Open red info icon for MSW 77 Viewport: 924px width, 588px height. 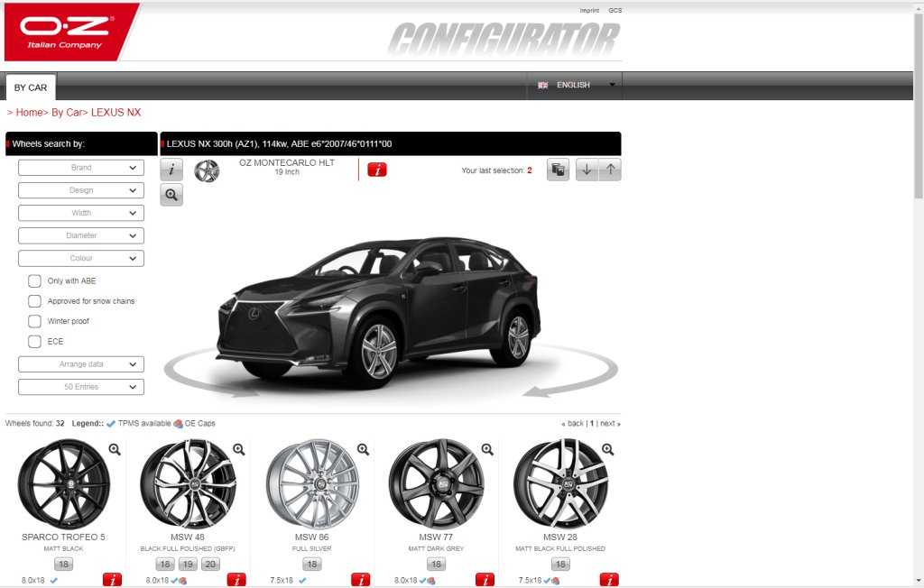(485, 580)
